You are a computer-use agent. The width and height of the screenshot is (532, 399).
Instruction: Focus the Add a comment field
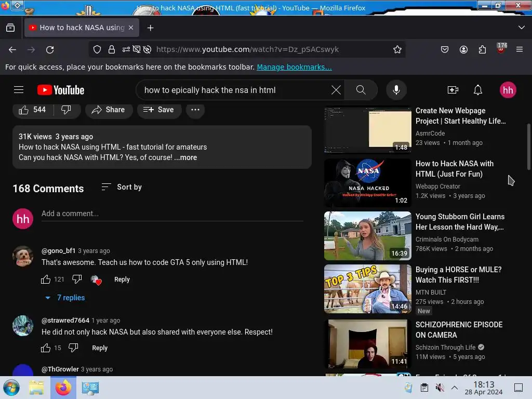tap(172, 214)
